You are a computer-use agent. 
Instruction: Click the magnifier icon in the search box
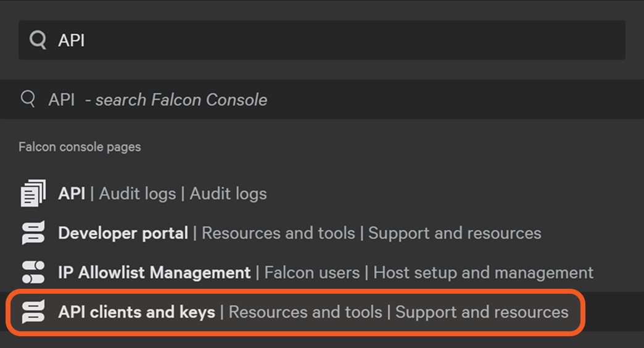(38, 40)
